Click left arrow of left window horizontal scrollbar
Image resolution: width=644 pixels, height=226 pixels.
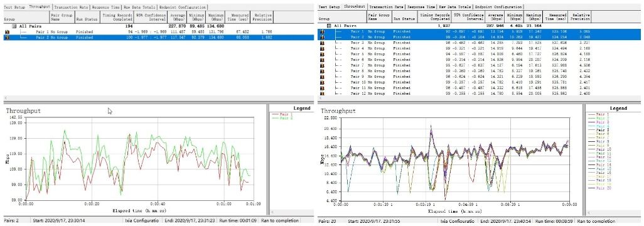(x=5, y=98)
